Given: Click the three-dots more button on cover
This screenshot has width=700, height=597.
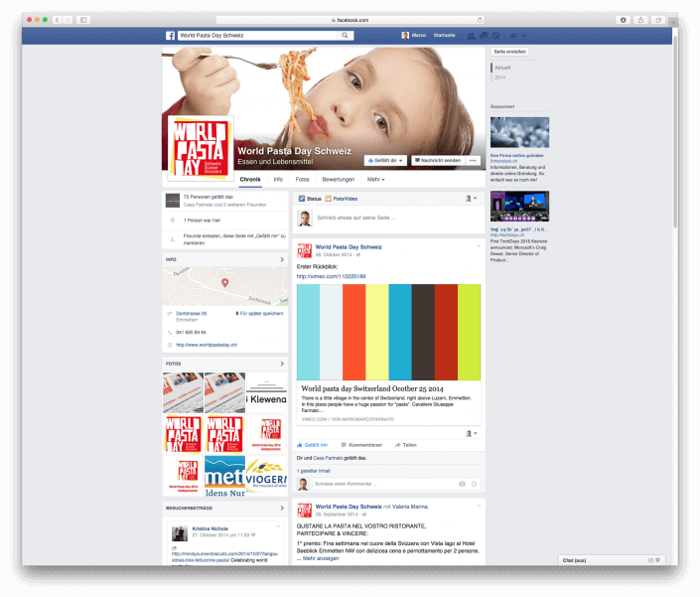Looking at the screenshot, I should point(473,160).
